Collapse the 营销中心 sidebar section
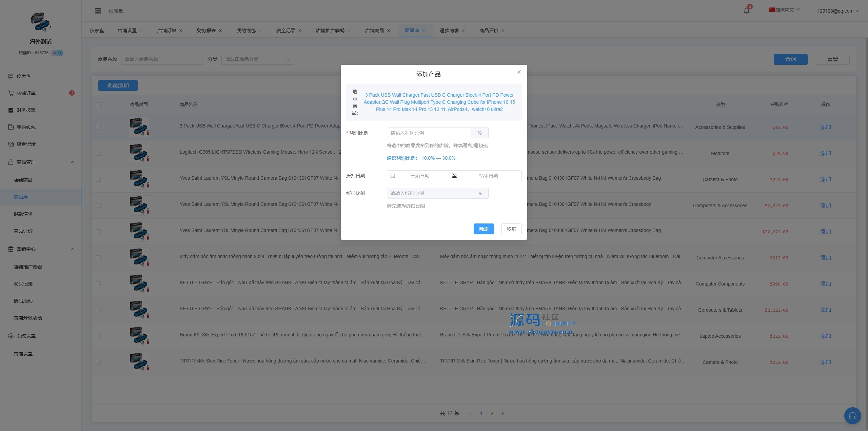The height and width of the screenshot is (431, 868). tap(73, 249)
